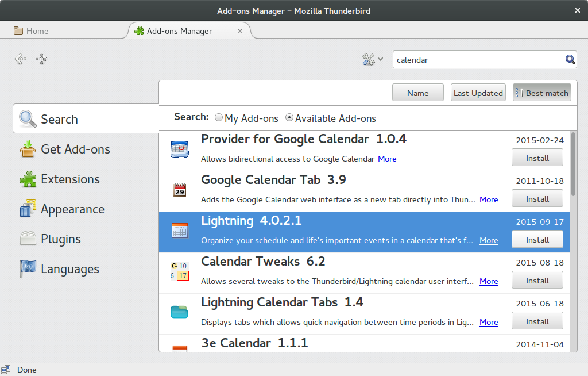
Task: Open More link for Google Calendar Tab
Action: point(489,199)
